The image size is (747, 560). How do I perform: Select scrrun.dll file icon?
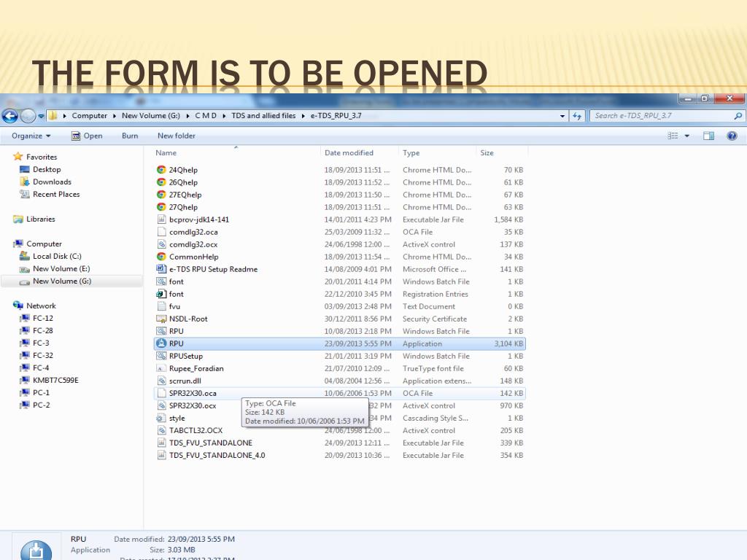161,381
